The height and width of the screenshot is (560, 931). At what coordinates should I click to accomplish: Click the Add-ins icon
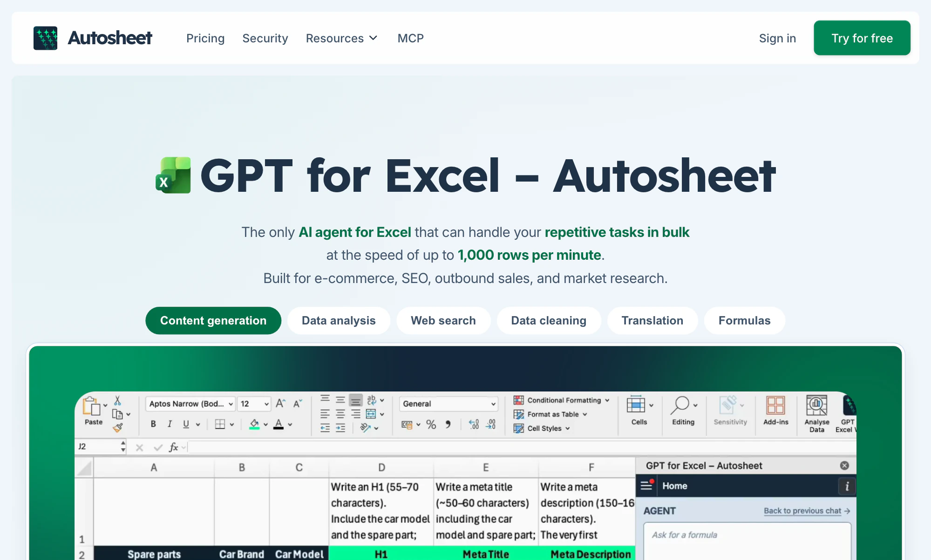click(775, 405)
